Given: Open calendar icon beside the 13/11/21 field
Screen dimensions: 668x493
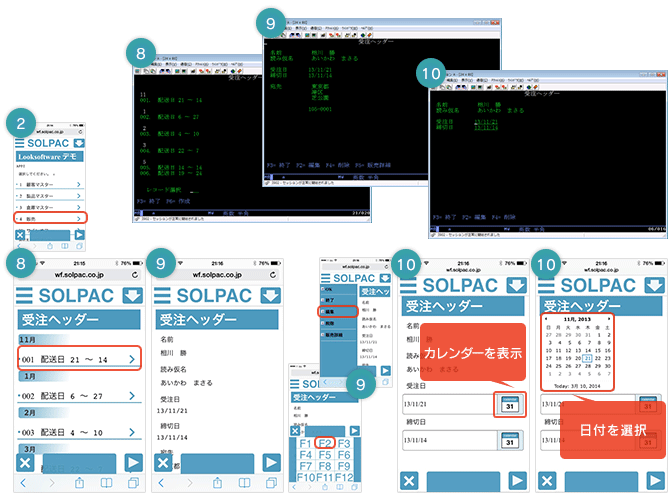Looking at the screenshot, I should tap(510, 404).
